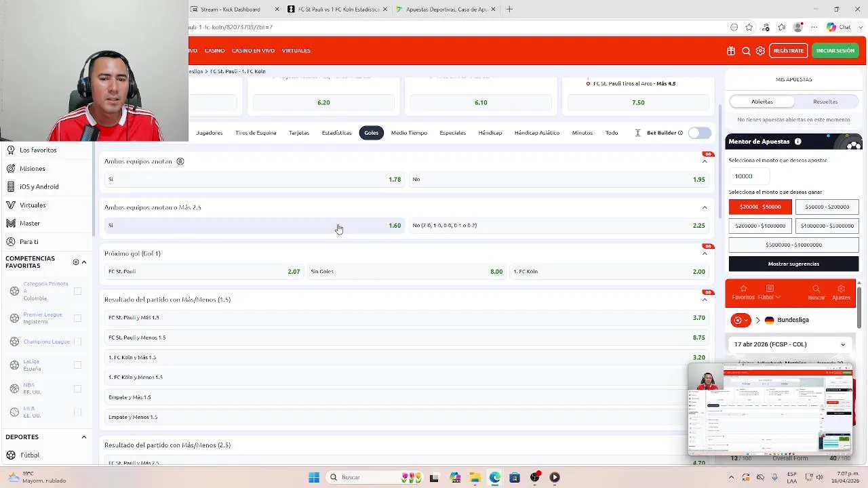The width and height of the screenshot is (868, 488).
Task: Open match date 17 abr 2026 dropdown
Action: click(790, 344)
